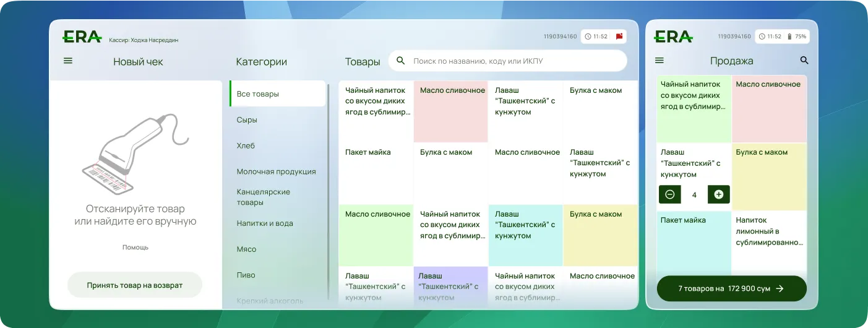Open the hamburger menu beside Новый чек
Viewport: 868px width, 328px height.
(x=68, y=61)
